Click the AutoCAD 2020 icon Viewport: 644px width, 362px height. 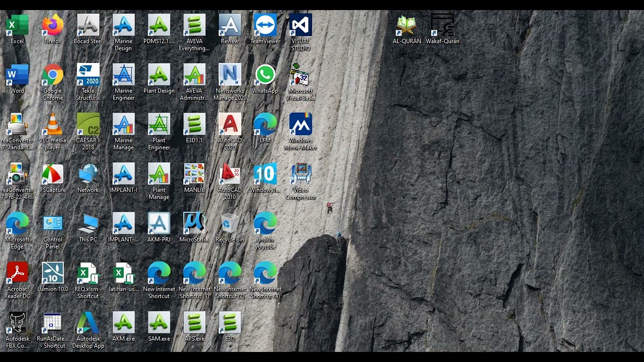click(x=230, y=124)
